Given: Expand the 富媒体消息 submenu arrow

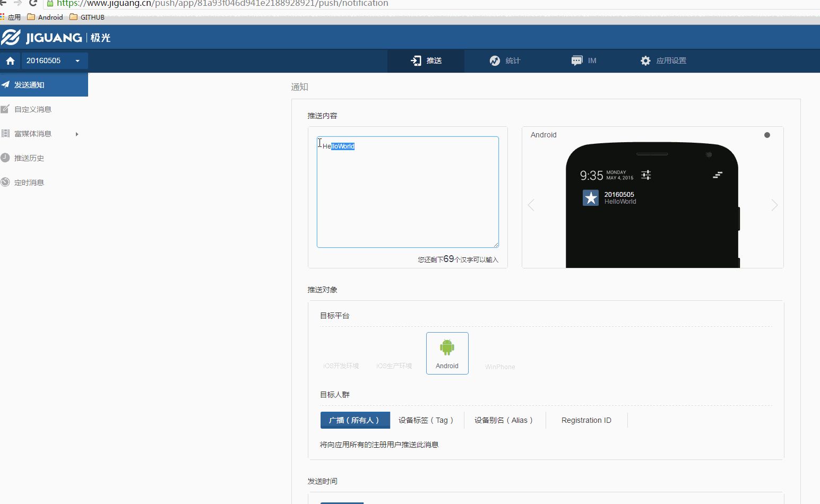Looking at the screenshot, I should [77, 134].
